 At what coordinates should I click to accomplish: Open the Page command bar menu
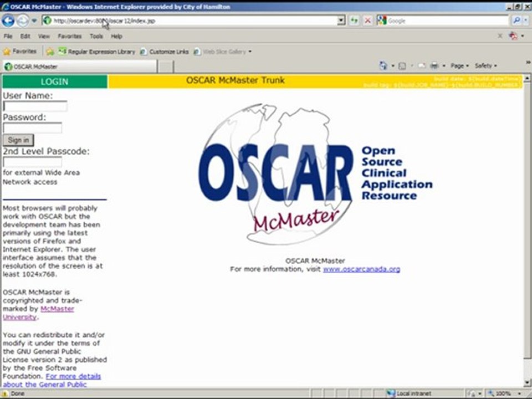point(459,66)
